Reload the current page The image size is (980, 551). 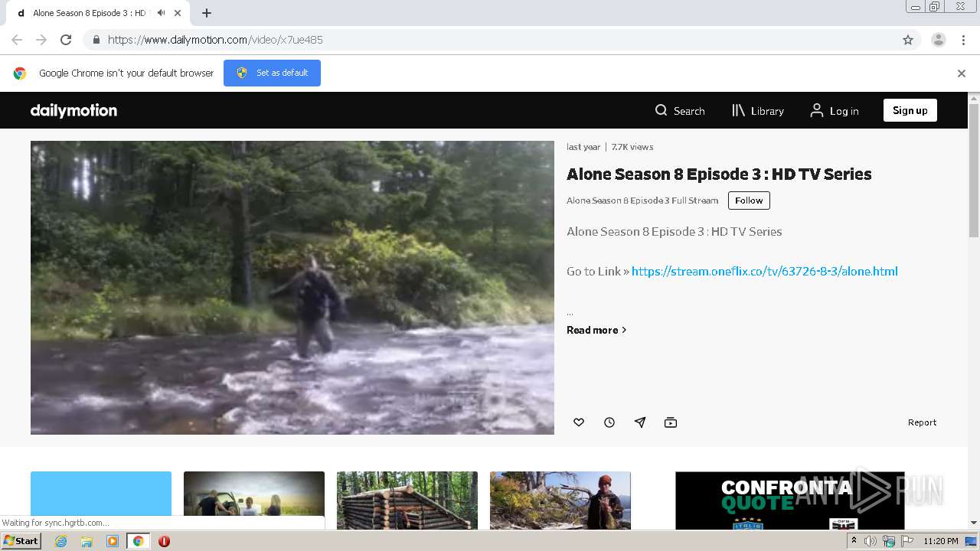(x=66, y=40)
